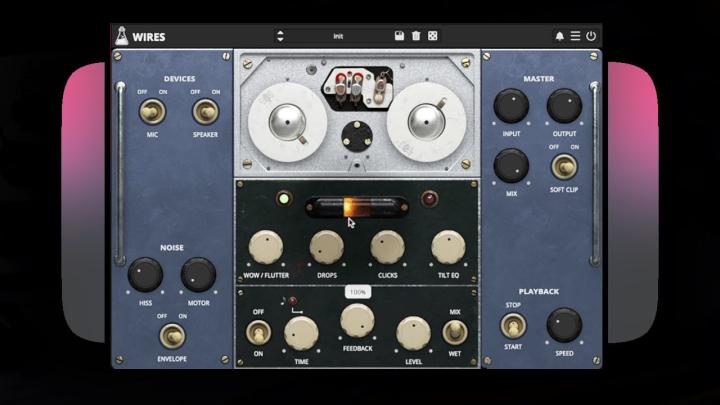This screenshot has width=720, height=405.
Task: Click the glowing orange level meter
Action: [356, 207]
